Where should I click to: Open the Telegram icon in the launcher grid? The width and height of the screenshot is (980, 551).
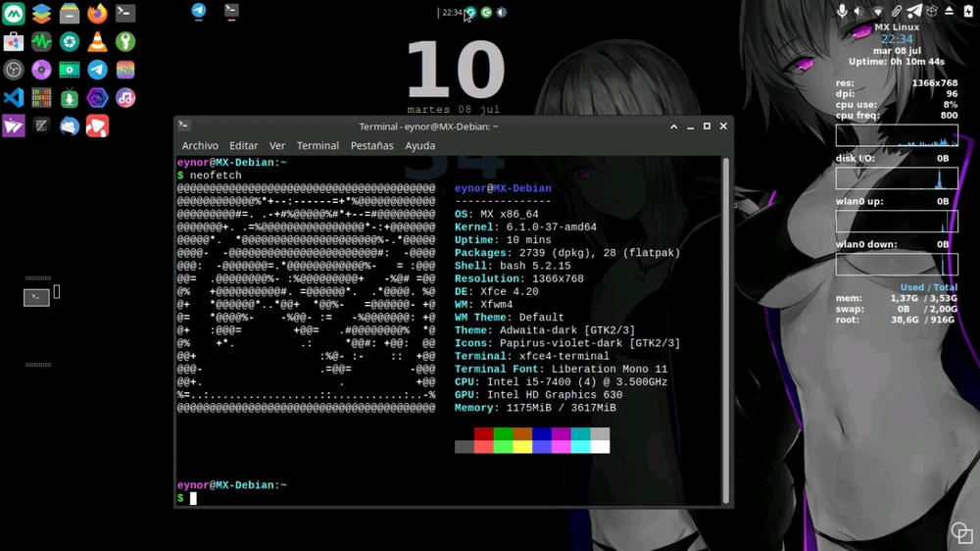(x=97, y=70)
